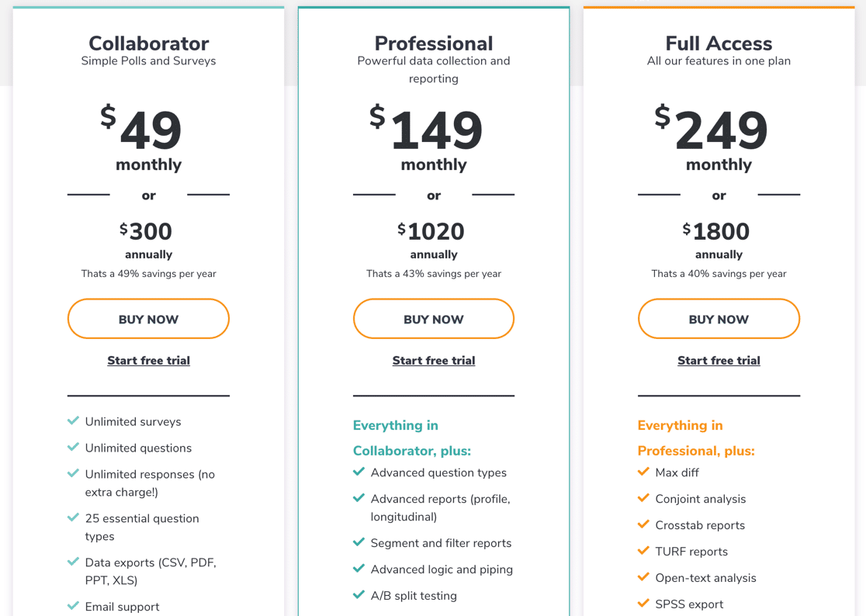The image size is (866, 616).
Task: Click the orange checkmark beside TURF reports
Action: pos(643,550)
